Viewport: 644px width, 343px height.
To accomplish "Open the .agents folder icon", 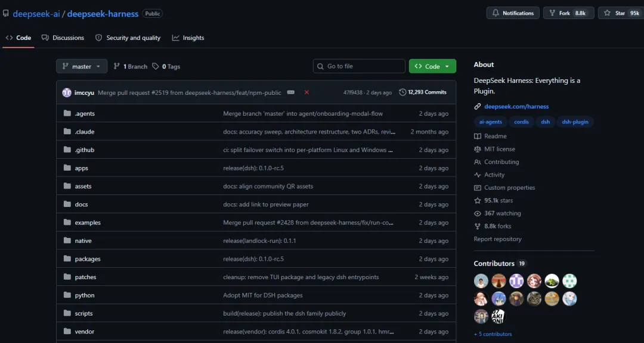I will click(x=67, y=113).
